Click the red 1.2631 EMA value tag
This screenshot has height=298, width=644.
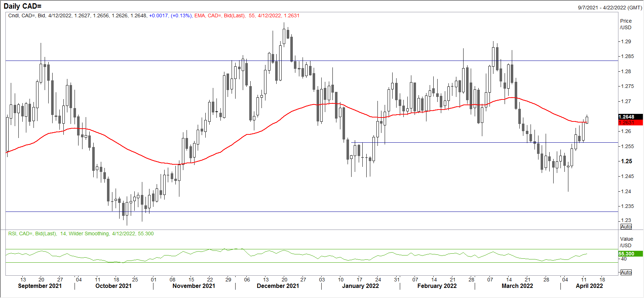click(x=630, y=123)
